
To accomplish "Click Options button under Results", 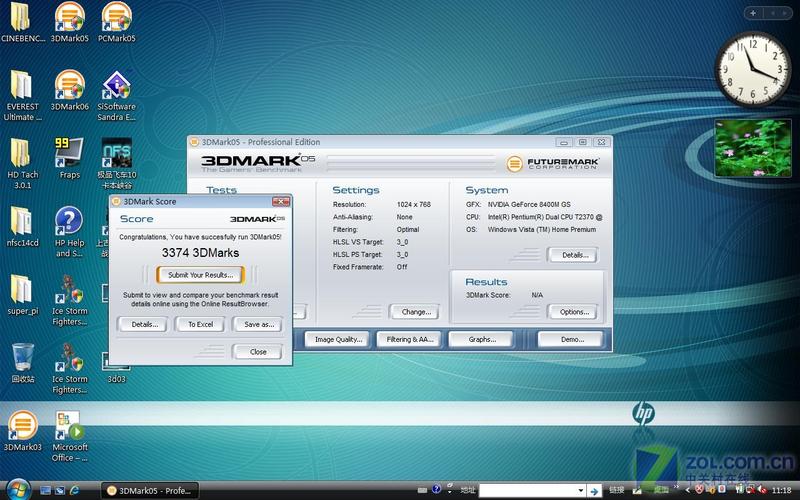I will coord(574,312).
